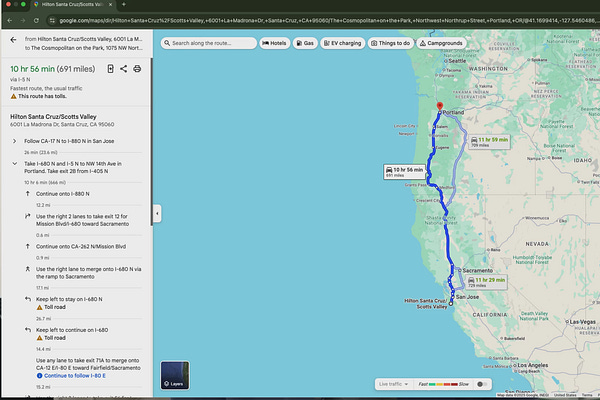
Task: Click the Seattle city label on map
Action: coord(457,61)
